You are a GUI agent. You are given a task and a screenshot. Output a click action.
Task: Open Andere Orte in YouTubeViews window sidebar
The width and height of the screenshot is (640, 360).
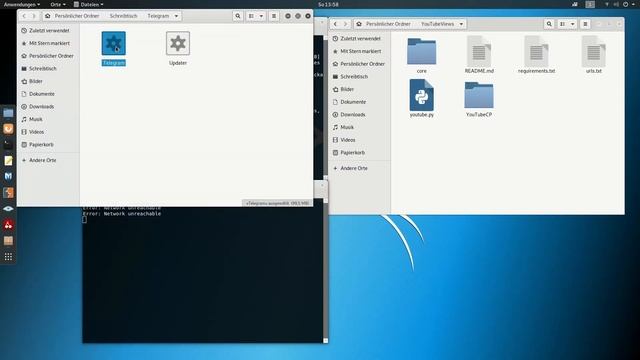coord(360,168)
